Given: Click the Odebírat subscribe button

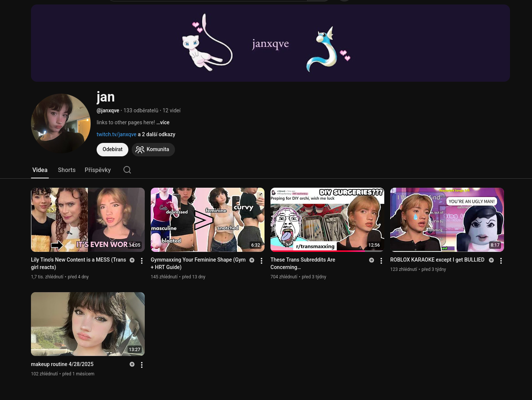Looking at the screenshot, I should point(112,149).
